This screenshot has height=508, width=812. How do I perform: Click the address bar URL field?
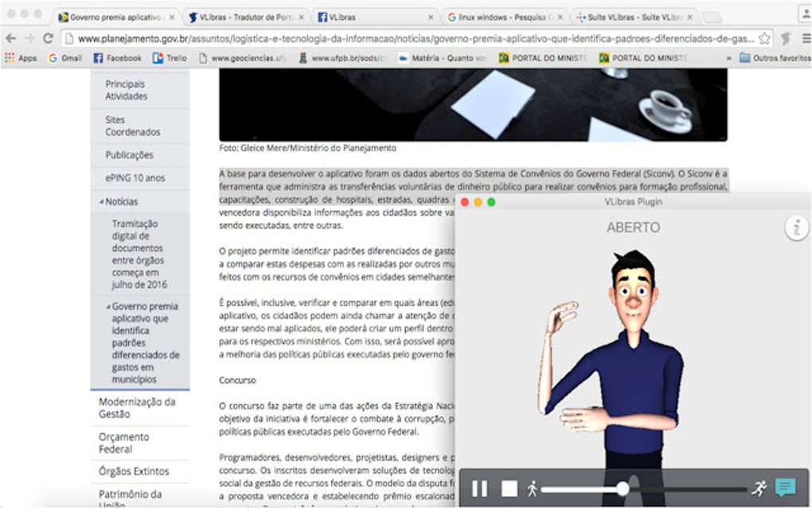(398, 38)
